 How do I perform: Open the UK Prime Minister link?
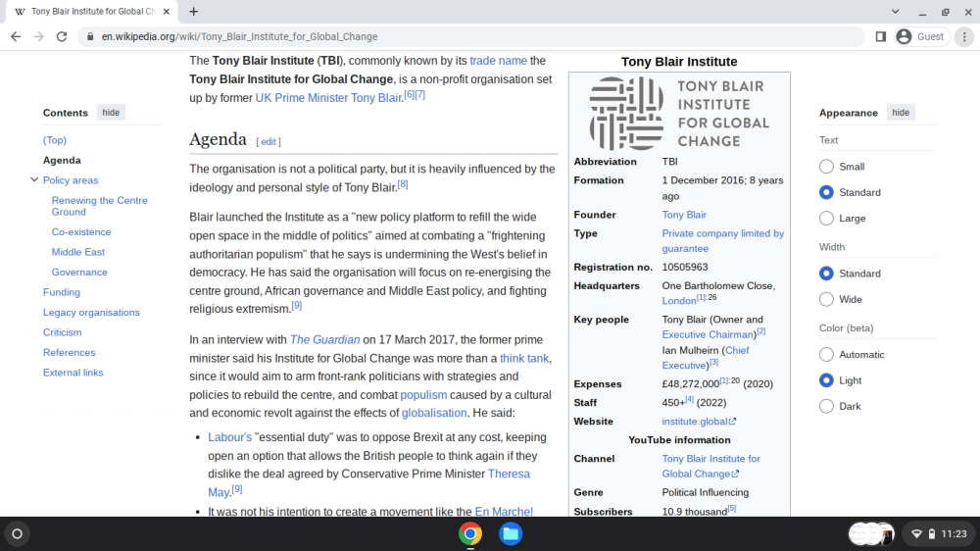(x=301, y=98)
